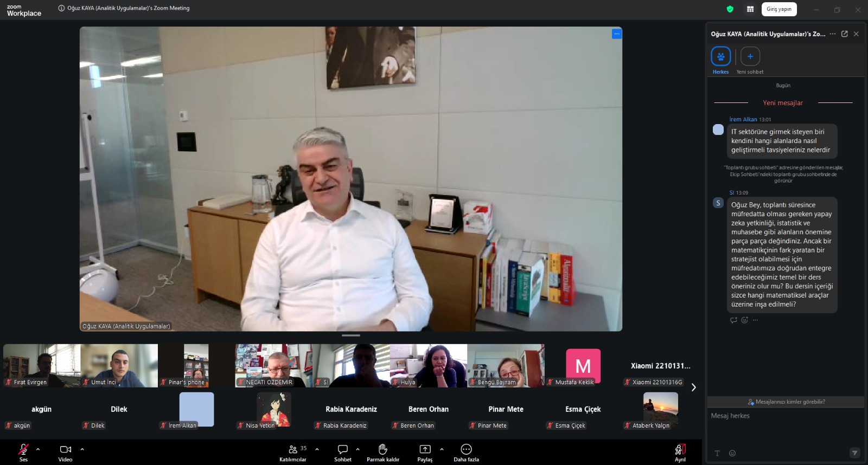This screenshot has height=465, width=868.
Task: Raise hand with Parmak kaldır
Action: tap(383, 452)
